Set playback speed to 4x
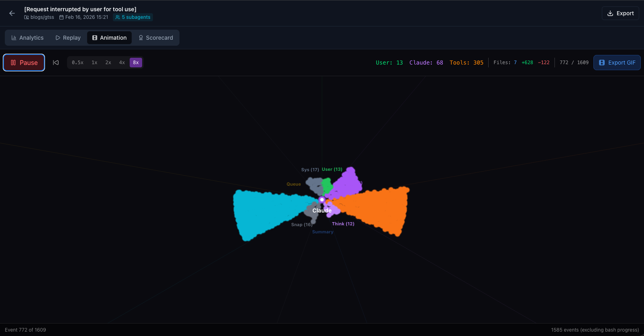The width and height of the screenshot is (644, 336). tap(122, 63)
